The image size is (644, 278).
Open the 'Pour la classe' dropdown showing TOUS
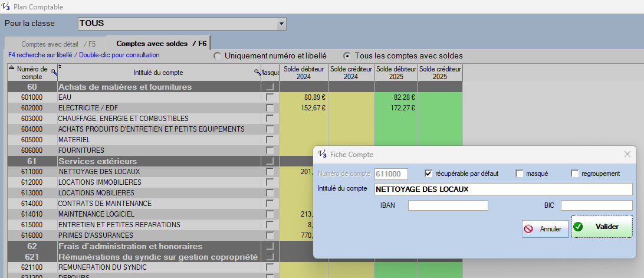pyautogui.click(x=281, y=24)
